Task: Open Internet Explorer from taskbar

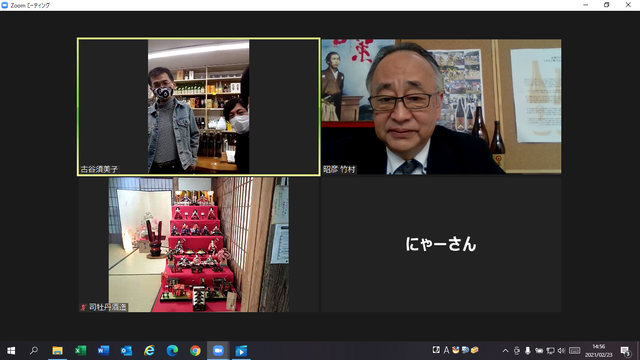Action: tap(149, 351)
